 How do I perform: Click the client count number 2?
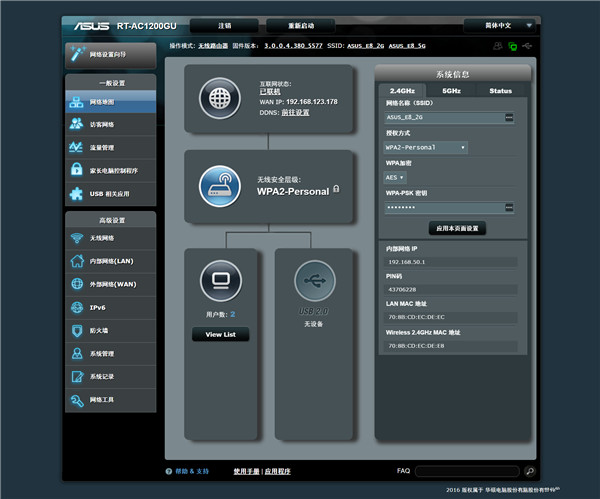(x=233, y=314)
